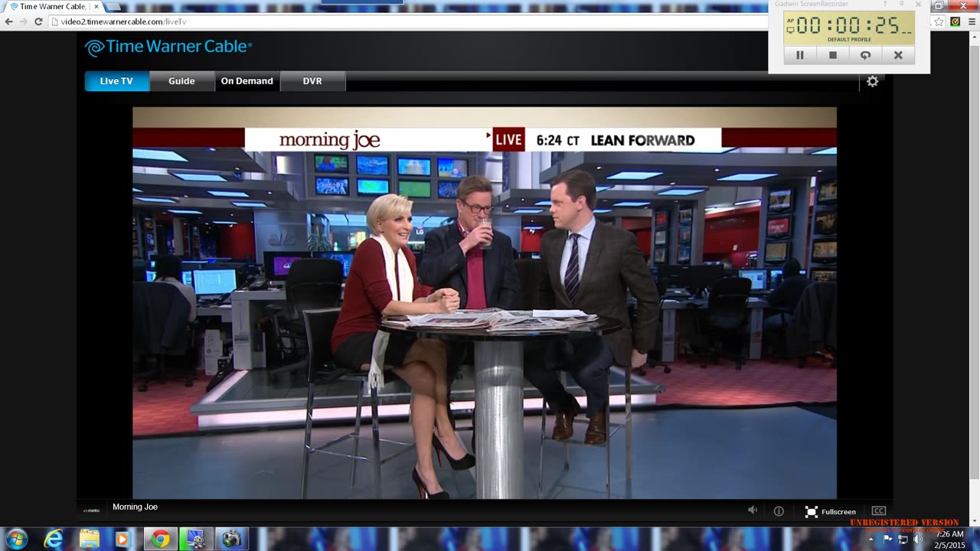The height and width of the screenshot is (551, 980).
Task: Show hidden system tray icons
Action: [x=871, y=540]
